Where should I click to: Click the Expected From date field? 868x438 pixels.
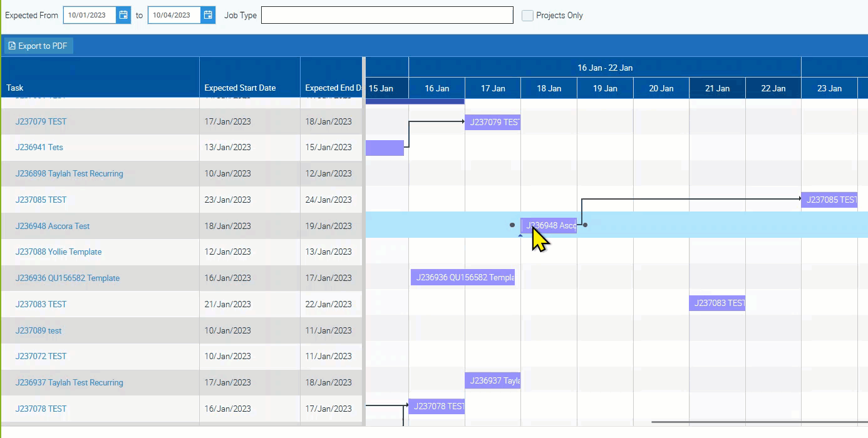point(90,15)
